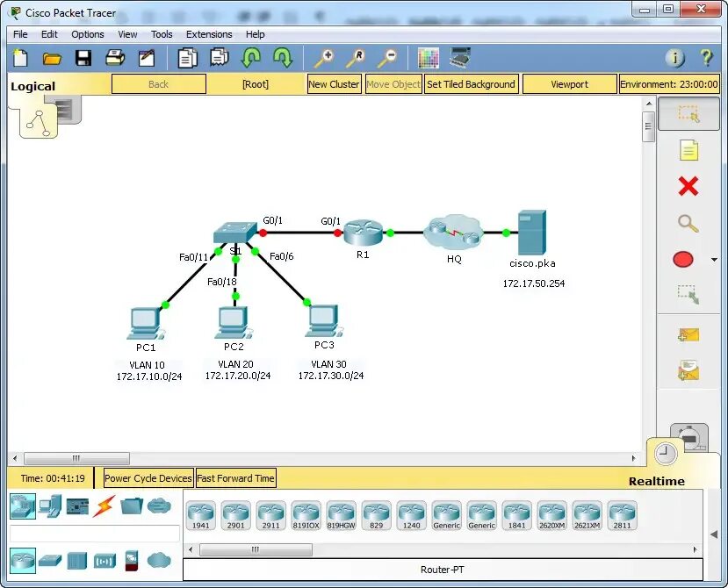Open the Help menu
This screenshot has width=728, height=588.
pos(255,34)
